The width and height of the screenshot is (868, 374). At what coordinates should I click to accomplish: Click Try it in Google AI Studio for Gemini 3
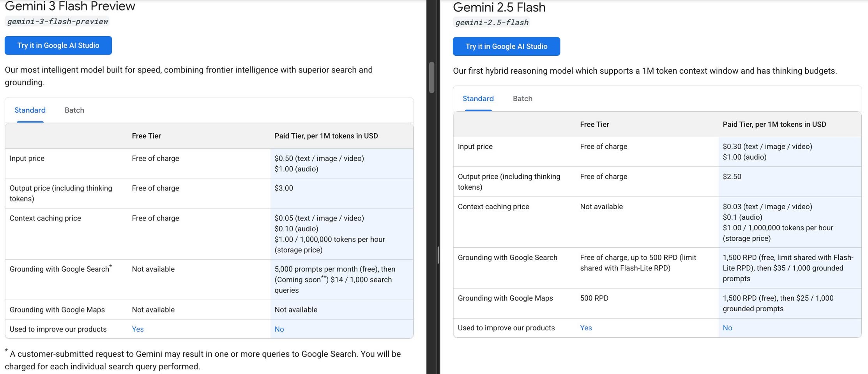point(58,45)
